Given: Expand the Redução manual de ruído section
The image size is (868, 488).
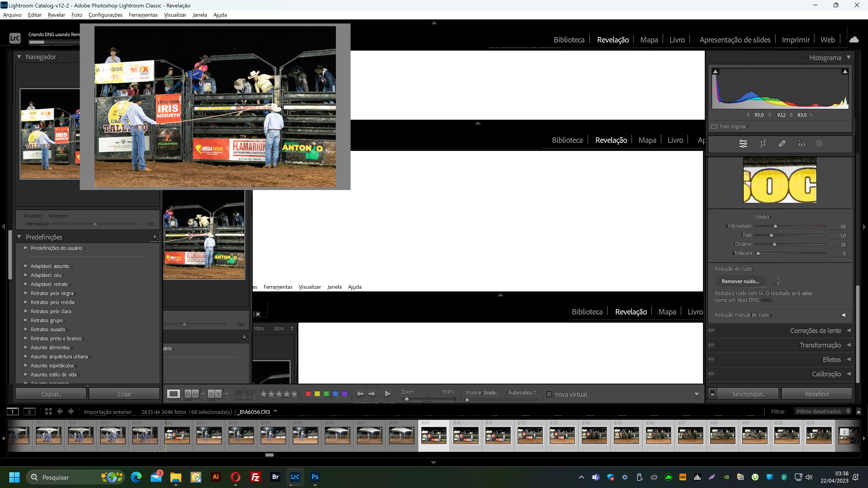Looking at the screenshot, I should pyautogui.click(x=843, y=315).
